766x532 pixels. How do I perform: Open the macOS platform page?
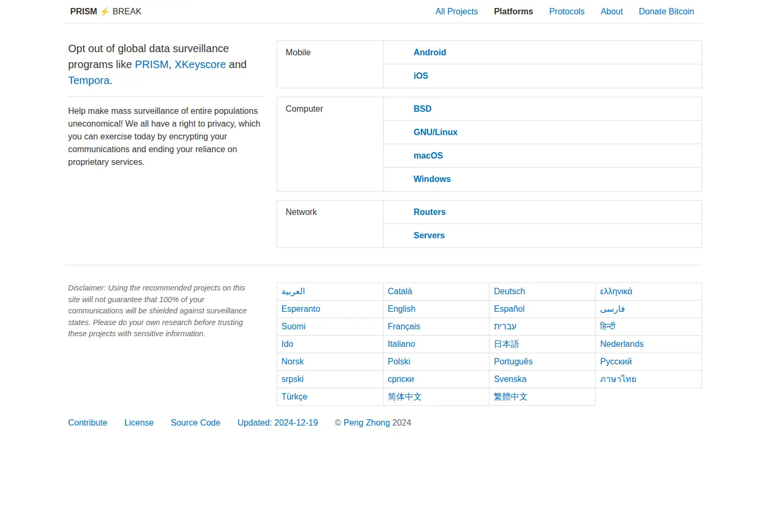[428, 156]
